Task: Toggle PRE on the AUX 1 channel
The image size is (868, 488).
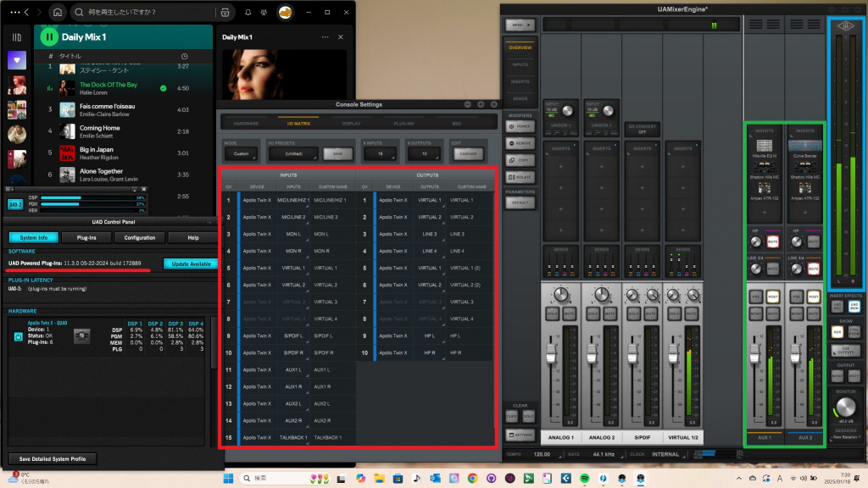Action: (x=754, y=297)
